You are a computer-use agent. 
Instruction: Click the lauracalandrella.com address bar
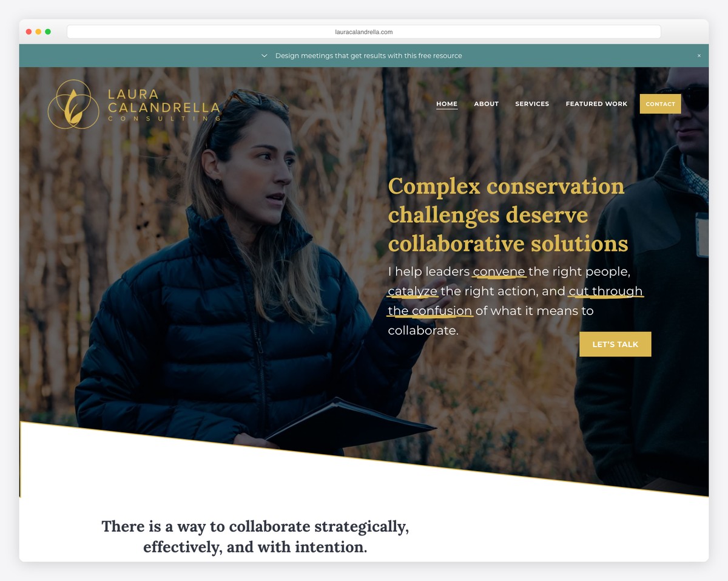coord(364,31)
